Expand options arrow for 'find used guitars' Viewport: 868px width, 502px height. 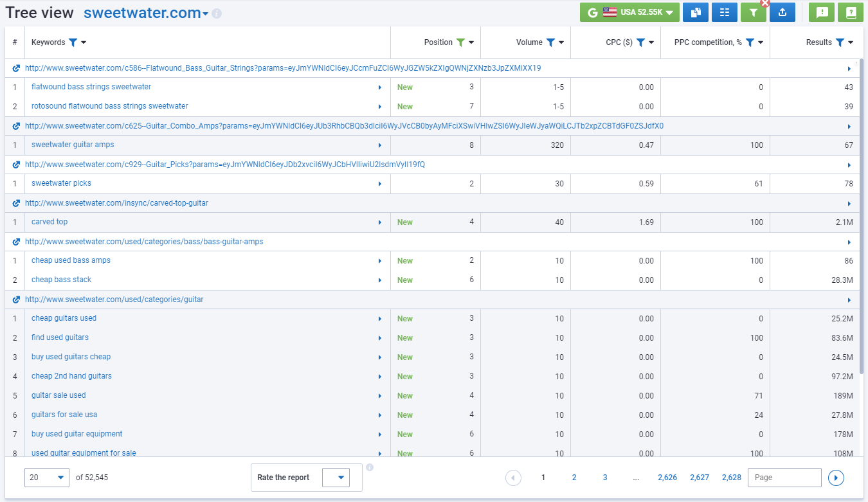point(379,338)
